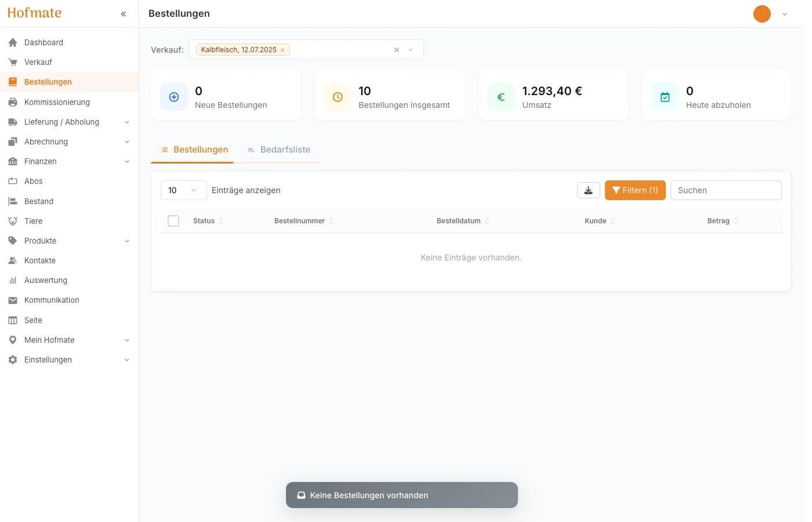Collapse the sidebar with double-chevron icon

click(x=124, y=14)
